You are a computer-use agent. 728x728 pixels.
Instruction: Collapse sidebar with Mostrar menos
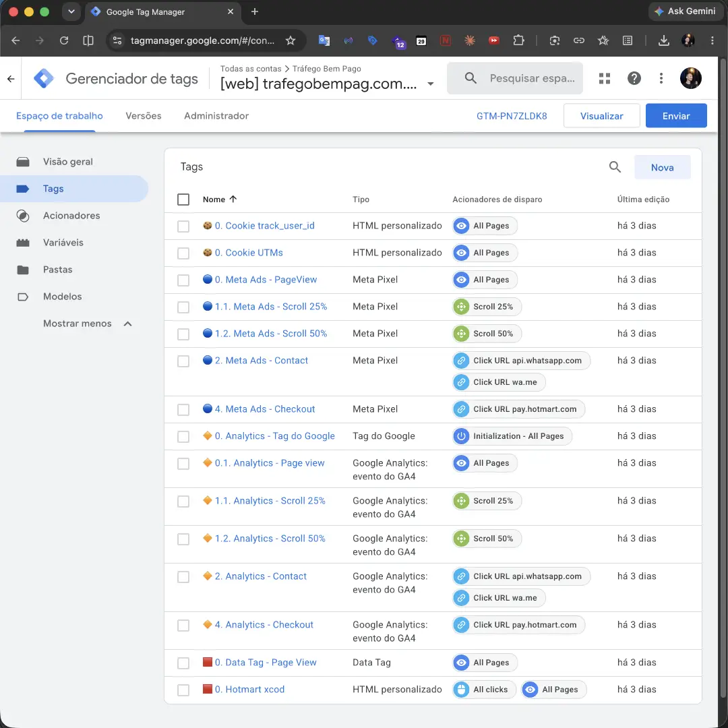[x=87, y=324]
